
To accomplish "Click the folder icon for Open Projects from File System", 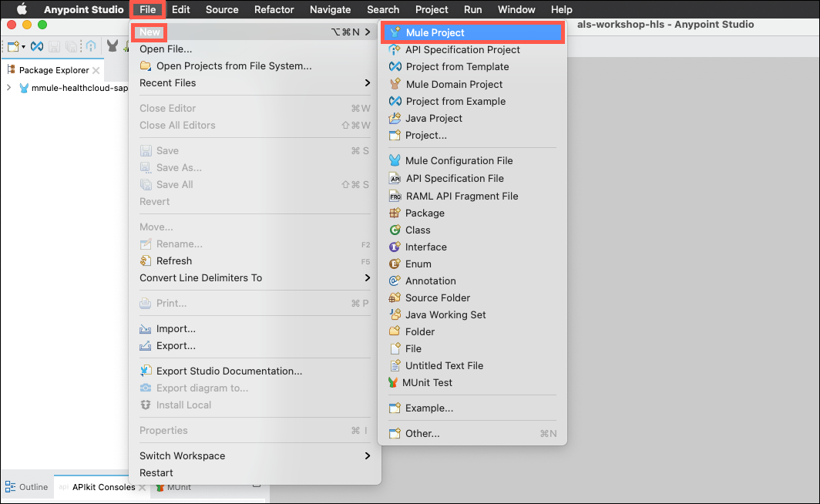I will [x=146, y=66].
